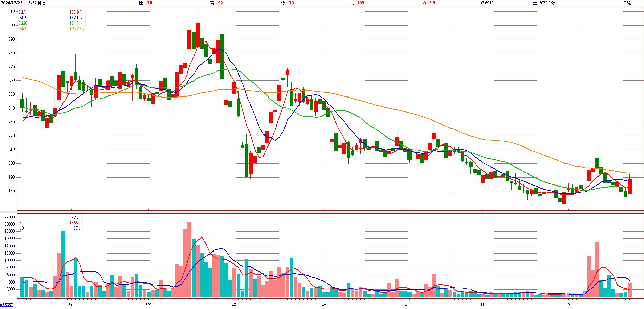Click the 250 price axis label
644x309 pixels.
pos(12,94)
